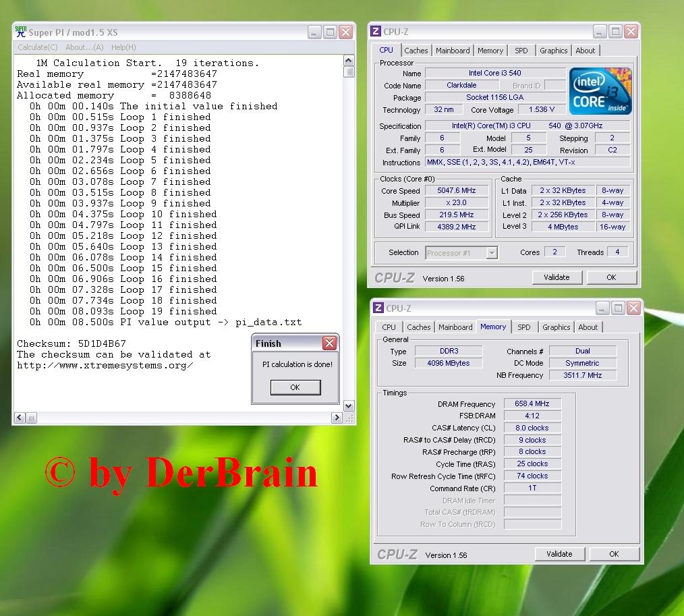
Task: Switch to Graphics tab in lower CPU-Z
Action: point(557,327)
